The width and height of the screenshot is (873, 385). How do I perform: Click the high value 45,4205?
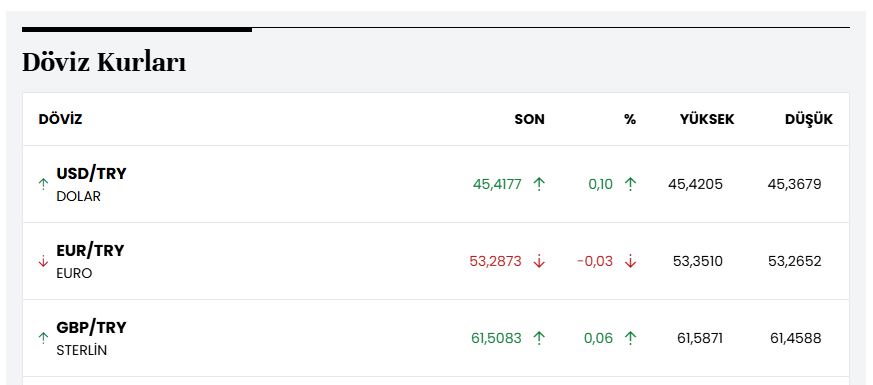tap(695, 184)
